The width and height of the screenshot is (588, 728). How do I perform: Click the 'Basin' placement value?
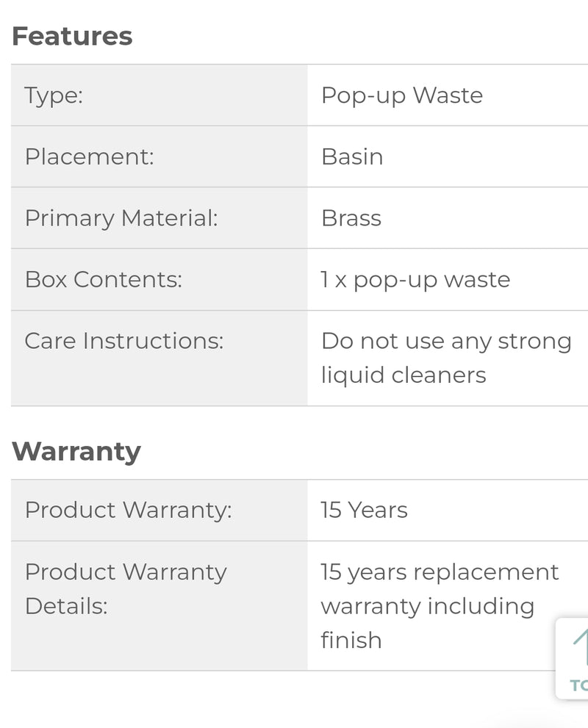(351, 157)
